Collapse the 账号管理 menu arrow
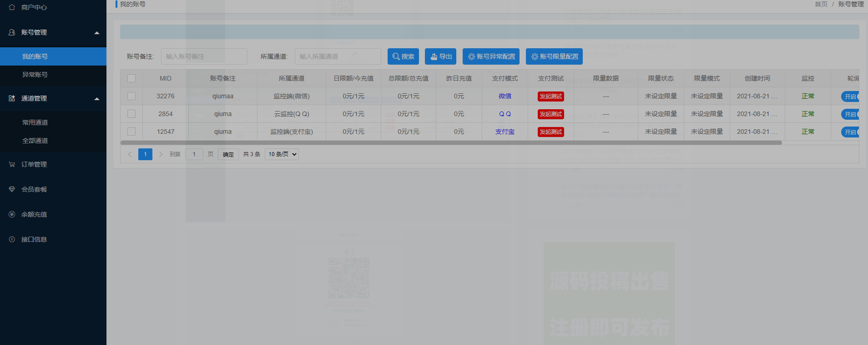The image size is (868, 345). click(96, 33)
